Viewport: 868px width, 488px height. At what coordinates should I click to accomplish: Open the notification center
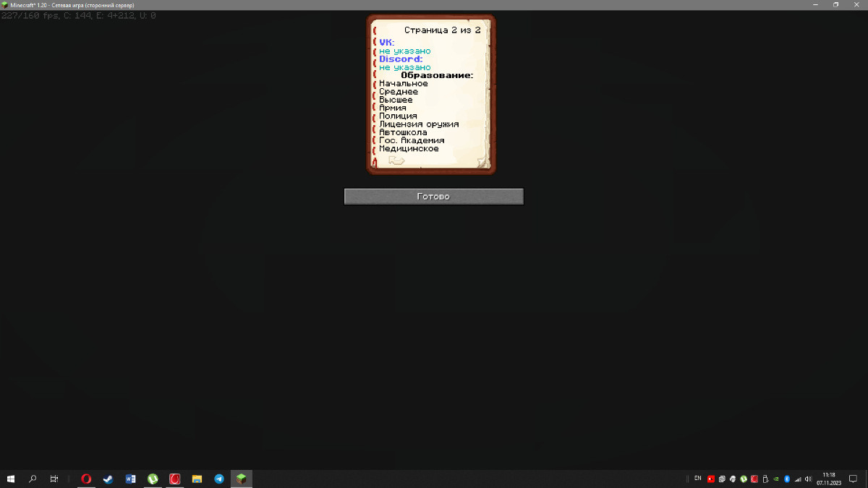[853, 479]
